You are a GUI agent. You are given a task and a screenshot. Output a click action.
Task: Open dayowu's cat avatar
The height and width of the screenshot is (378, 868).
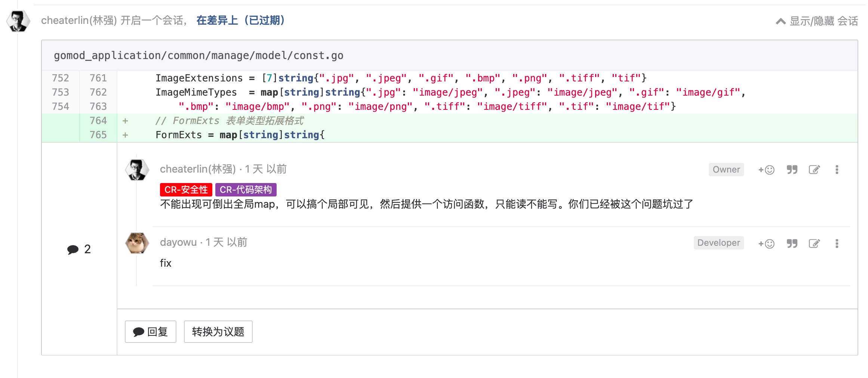[x=137, y=243]
